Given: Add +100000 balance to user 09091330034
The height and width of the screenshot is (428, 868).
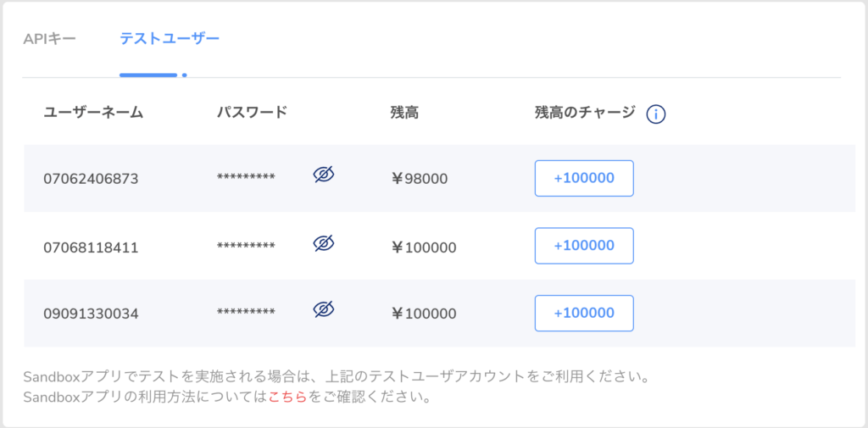Looking at the screenshot, I should 584,313.
